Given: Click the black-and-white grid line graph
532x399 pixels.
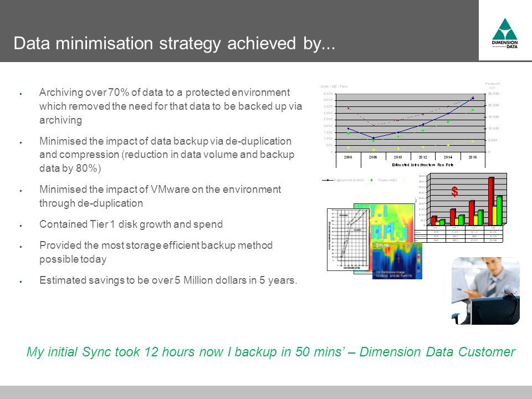Looking at the screenshot, I should coord(348,239).
